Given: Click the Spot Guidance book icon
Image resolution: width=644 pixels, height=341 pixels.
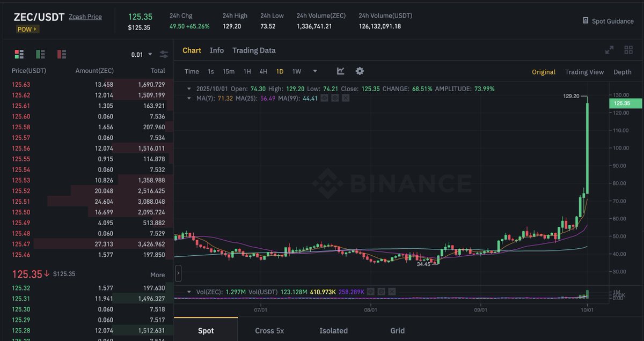Looking at the screenshot, I should (x=586, y=20).
